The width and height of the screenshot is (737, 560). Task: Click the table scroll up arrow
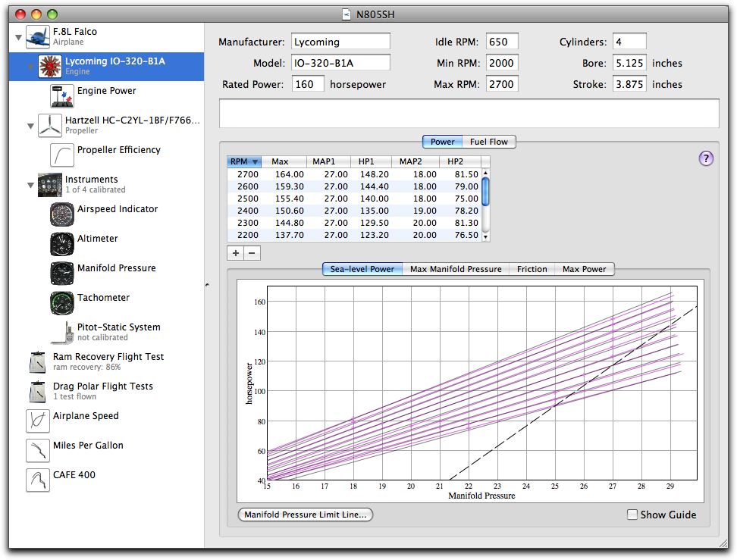point(485,173)
